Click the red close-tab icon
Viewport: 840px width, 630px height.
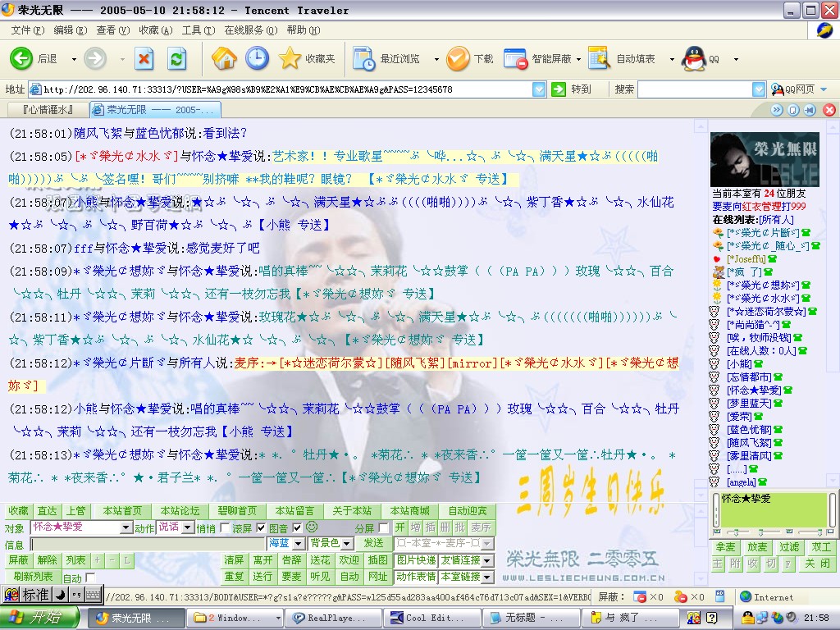(x=829, y=110)
